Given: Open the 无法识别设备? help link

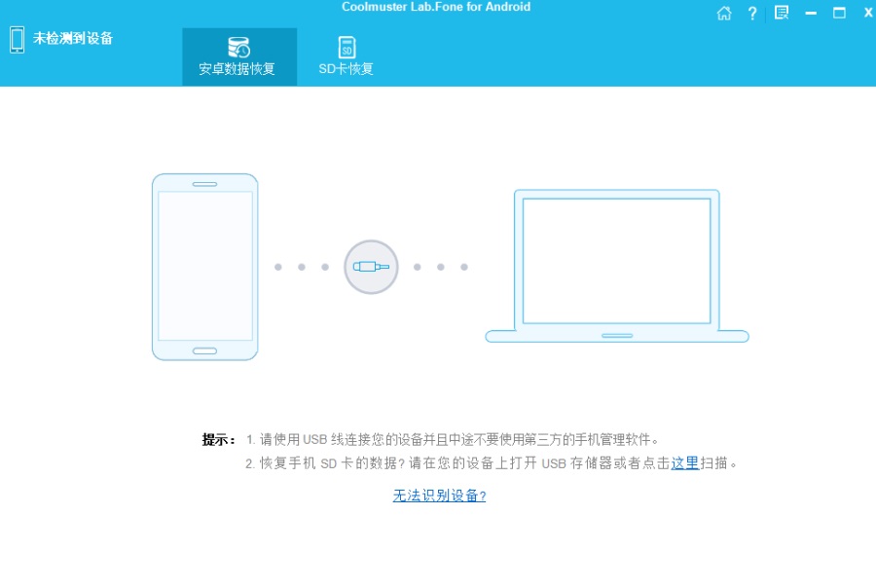Looking at the screenshot, I should coord(439,496).
